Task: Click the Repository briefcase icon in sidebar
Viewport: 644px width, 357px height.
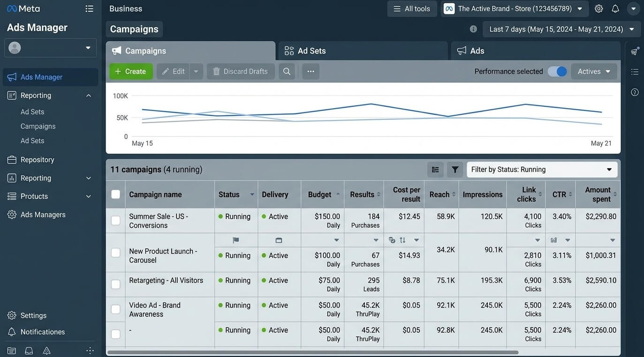Action: (12, 160)
